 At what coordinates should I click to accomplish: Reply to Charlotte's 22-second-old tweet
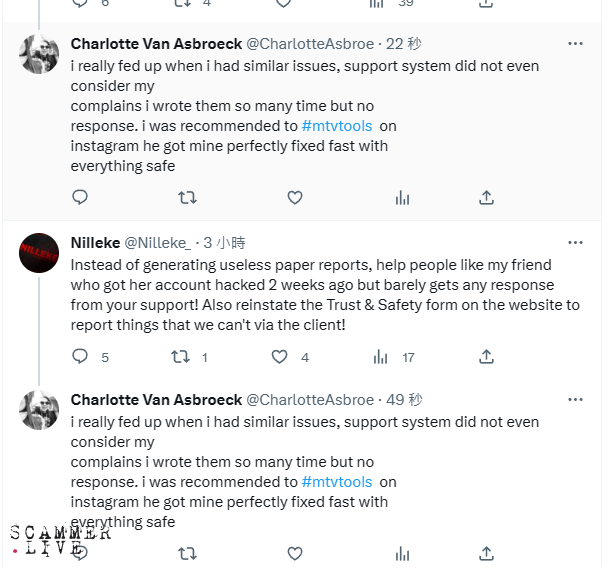click(x=81, y=198)
